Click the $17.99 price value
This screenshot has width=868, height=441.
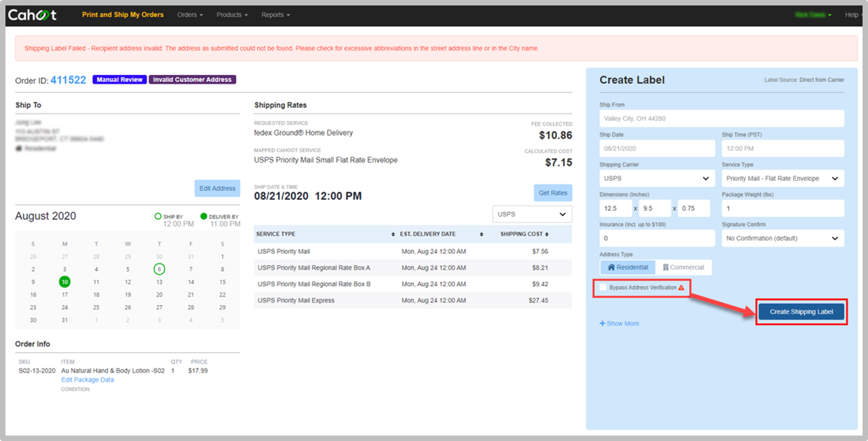pos(199,371)
